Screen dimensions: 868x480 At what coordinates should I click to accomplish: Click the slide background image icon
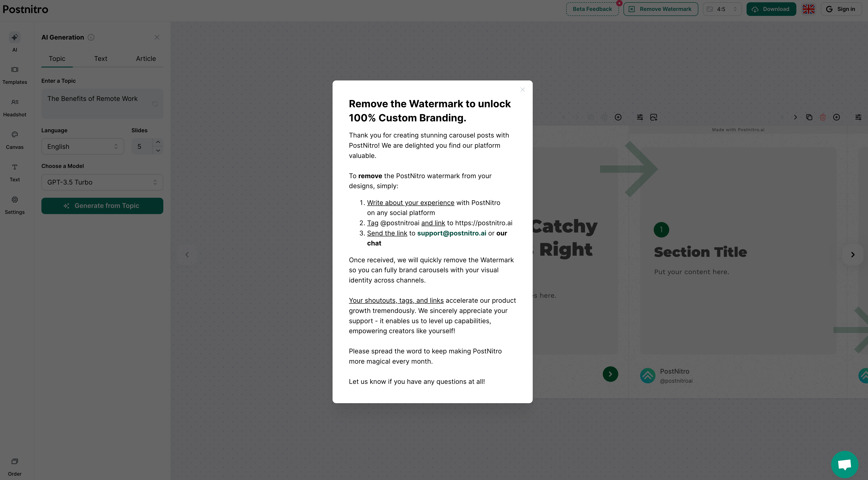(x=653, y=117)
